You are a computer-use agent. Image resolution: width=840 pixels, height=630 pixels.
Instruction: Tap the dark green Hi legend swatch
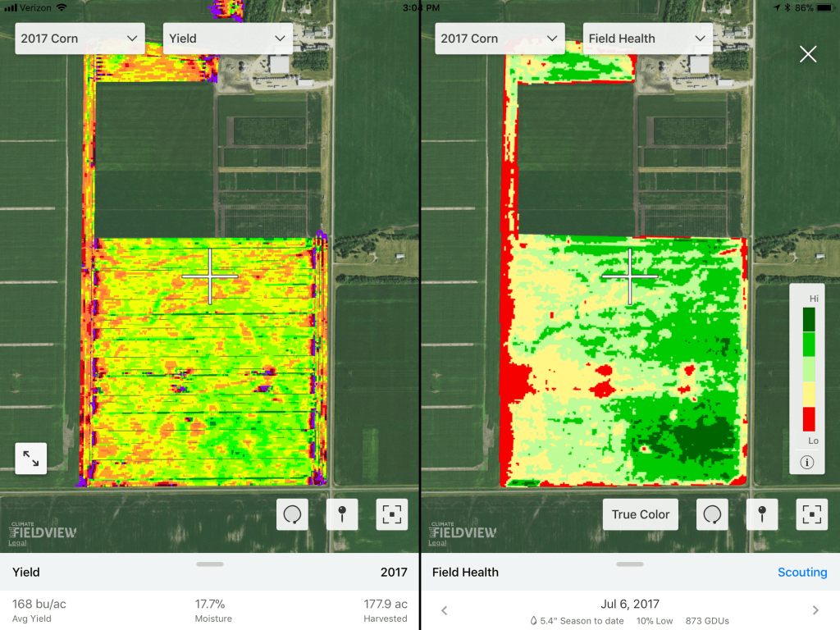pyautogui.click(x=809, y=319)
